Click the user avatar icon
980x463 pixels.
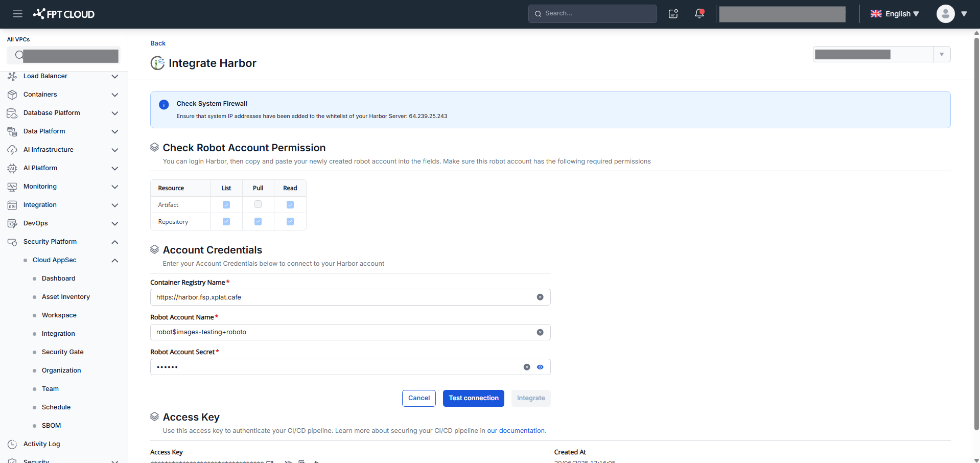click(x=945, y=14)
